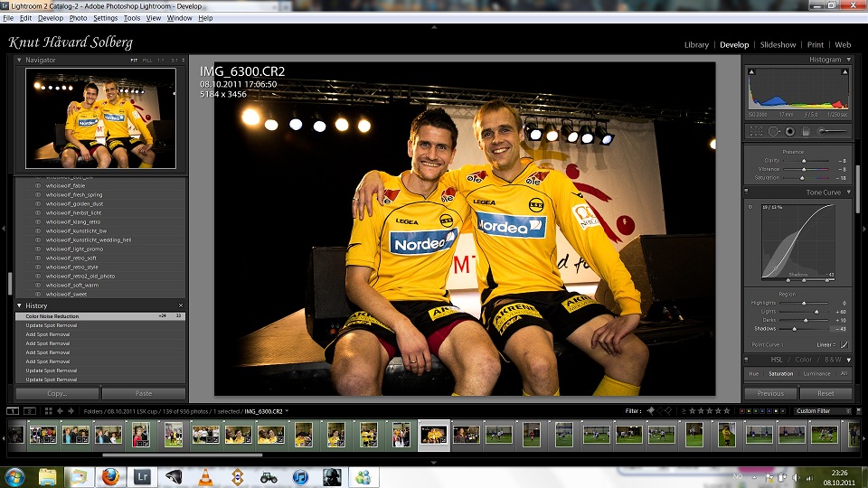Collapse the HSL / Color / B&W panel

pyautogui.click(x=849, y=360)
